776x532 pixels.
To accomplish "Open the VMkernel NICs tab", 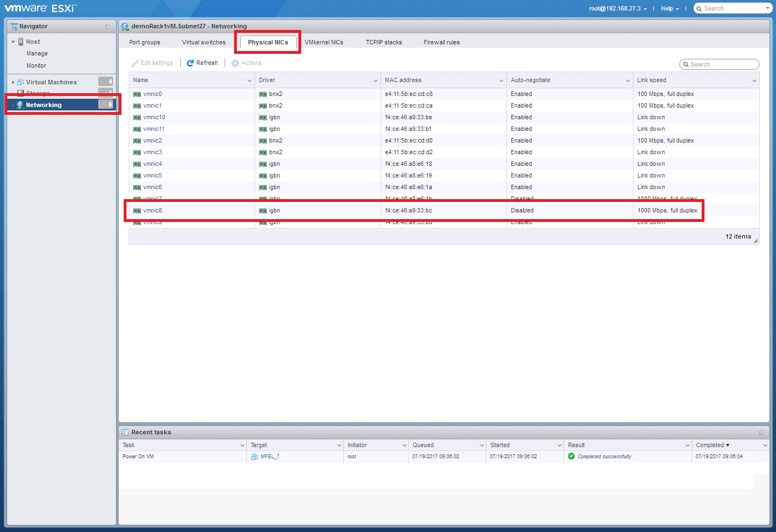I will pos(324,42).
